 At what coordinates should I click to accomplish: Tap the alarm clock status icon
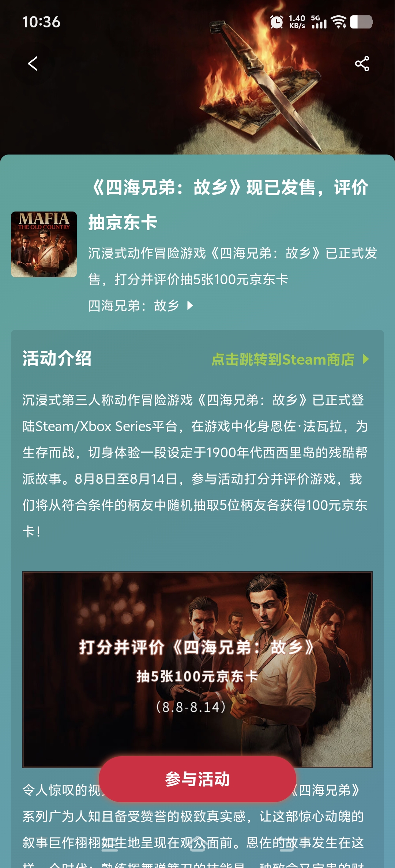[276, 22]
